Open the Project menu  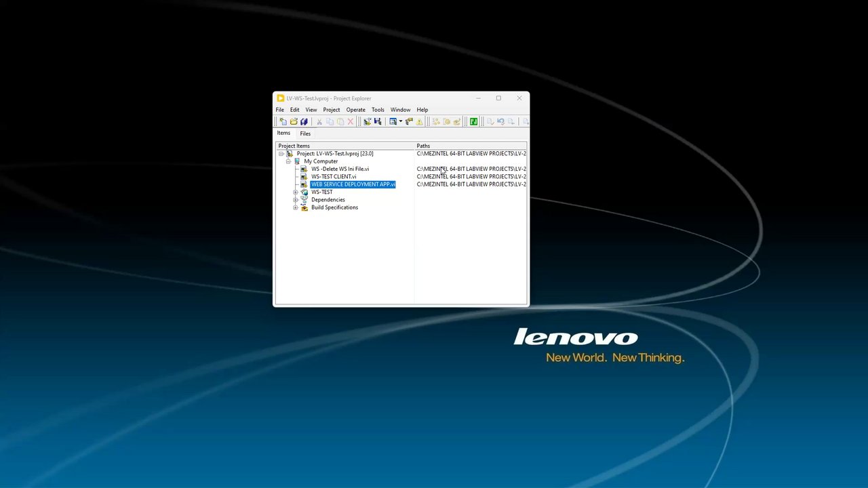tap(332, 110)
